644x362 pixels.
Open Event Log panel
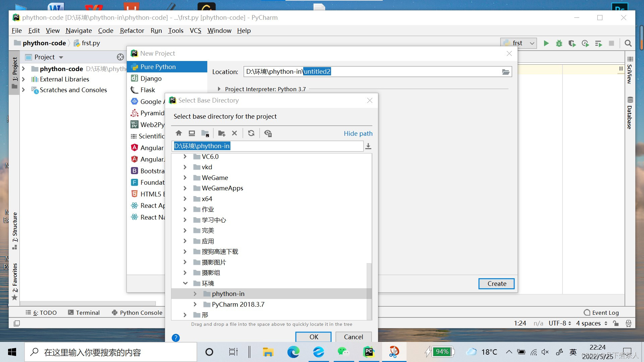(x=601, y=312)
